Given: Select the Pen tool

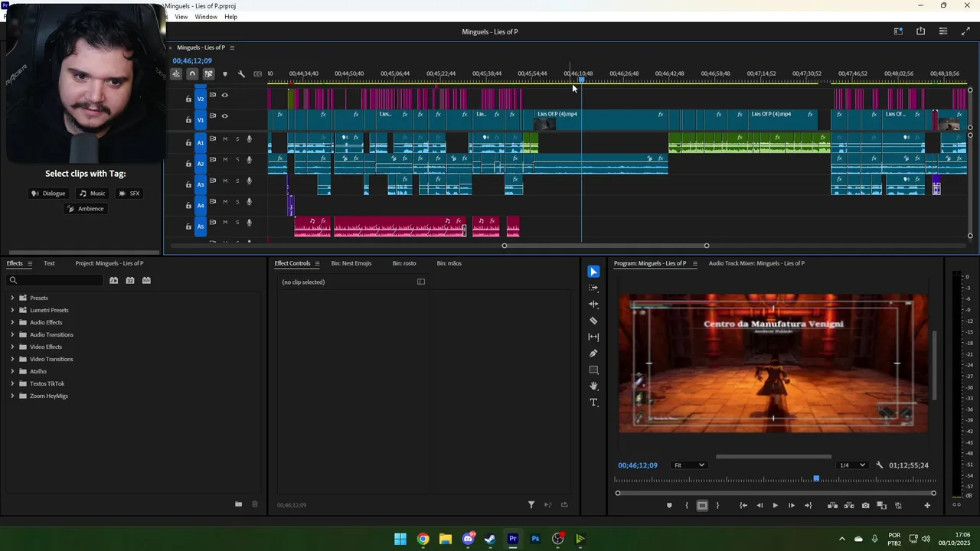Looking at the screenshot, I should pos(593,354).
